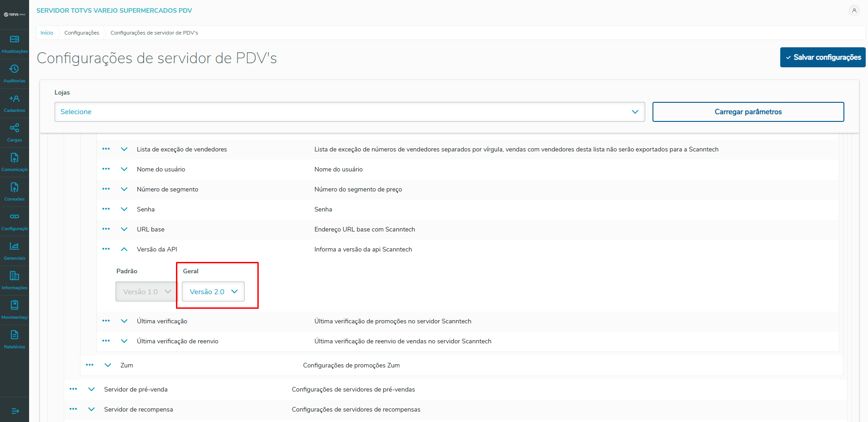Expand Nome do usuário row
The width and height of the screenshot is (868, 422).
(x=124, y=169)
